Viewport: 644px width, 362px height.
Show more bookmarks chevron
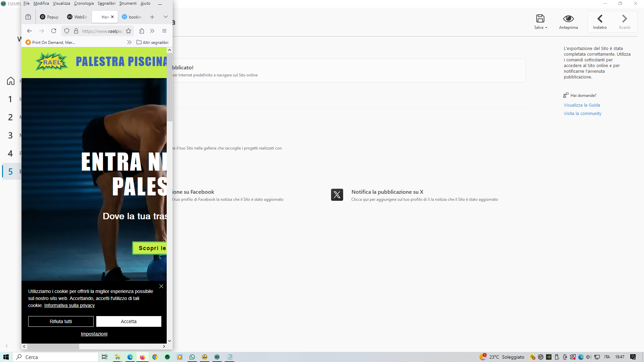tap(129, 42)
